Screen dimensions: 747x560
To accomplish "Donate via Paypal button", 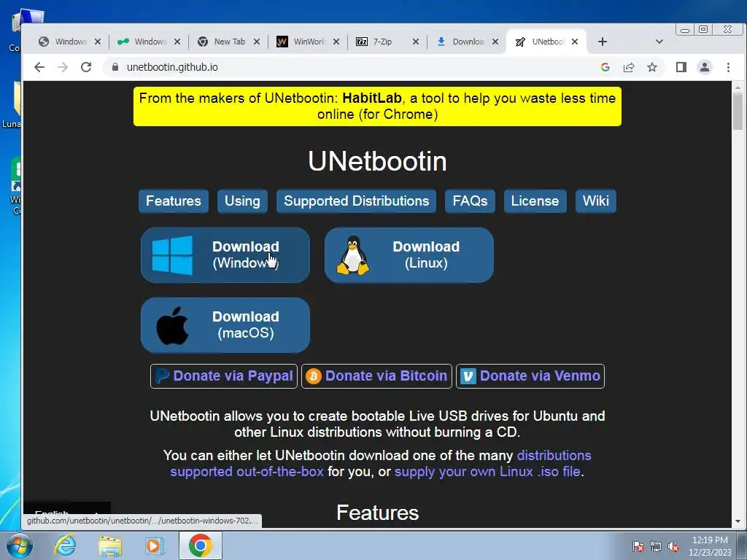I will (224, 376).
